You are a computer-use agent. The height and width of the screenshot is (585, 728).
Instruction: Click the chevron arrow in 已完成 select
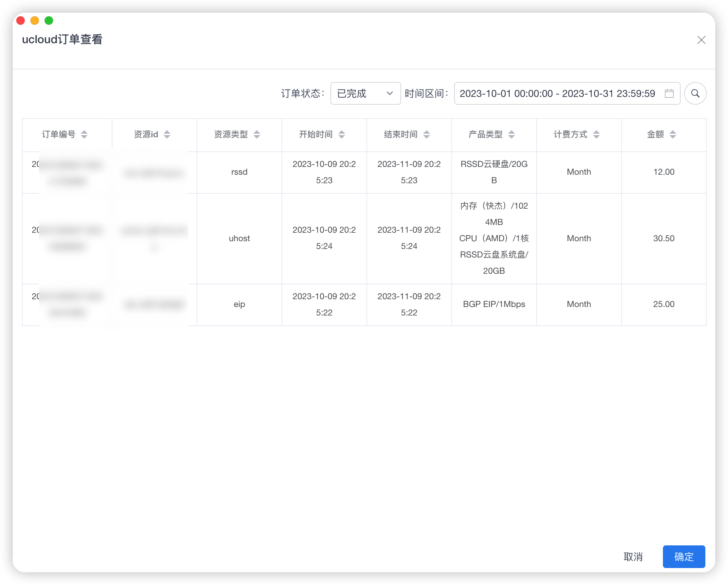tap(390, 93)
